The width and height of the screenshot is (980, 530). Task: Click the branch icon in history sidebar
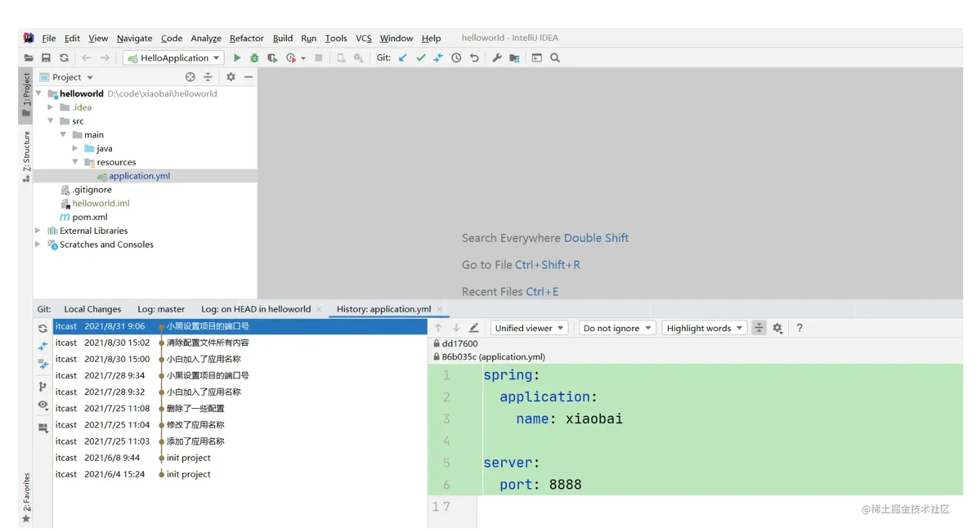(x=43, y=386)
